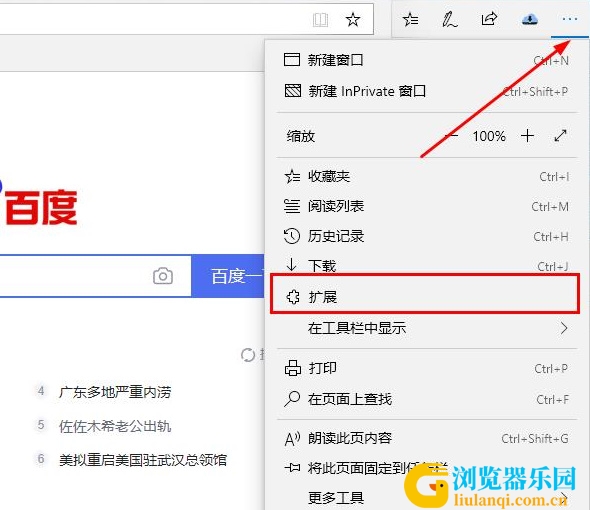Open 历史记录 from the menu
The width and height of the screenshot is (590, 510).
[424, 236]
